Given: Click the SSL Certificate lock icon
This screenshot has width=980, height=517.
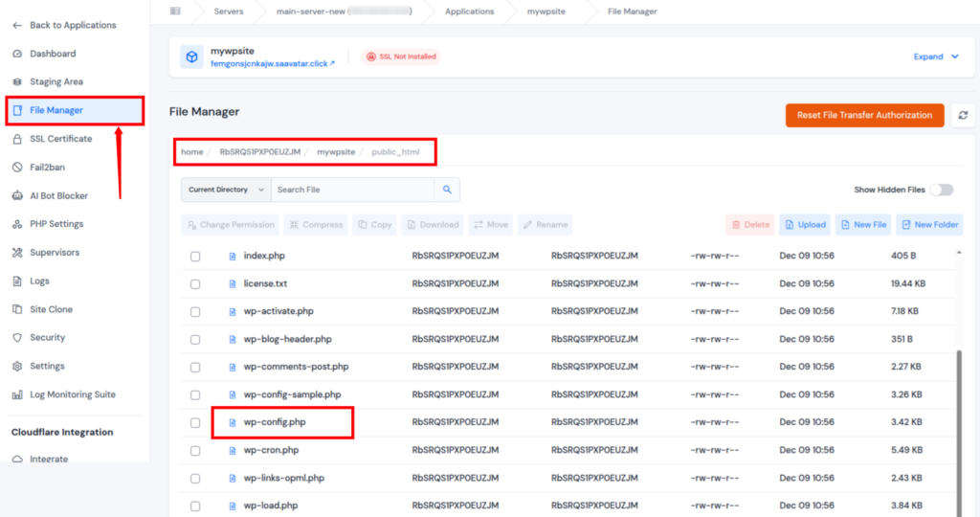Looking at the screenshot, I should pyautogui.click(x=17, y=139).
